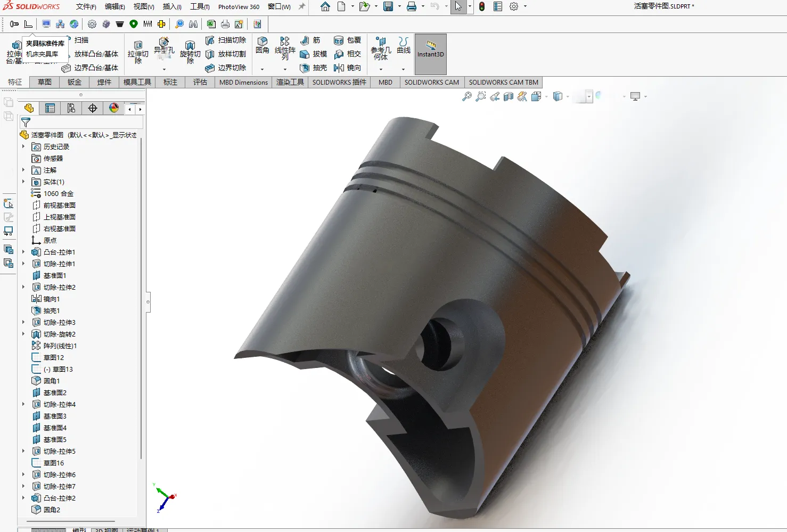787x532 pixels.
Task: Switch to the SOLIDWORKS CAM tab
Action: click(432, 82)
